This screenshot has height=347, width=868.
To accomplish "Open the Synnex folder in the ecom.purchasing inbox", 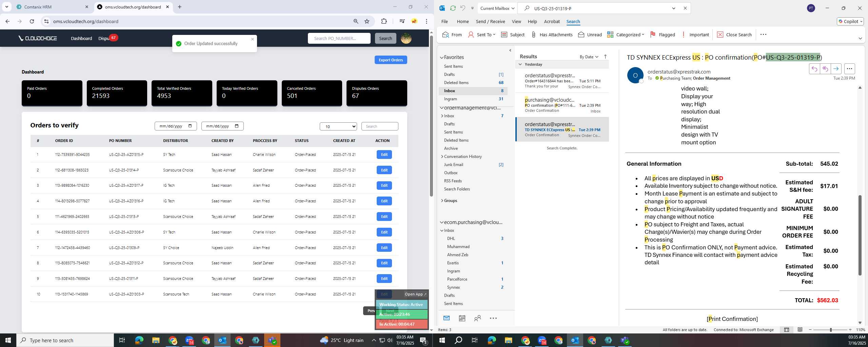I will pos(453,287).
